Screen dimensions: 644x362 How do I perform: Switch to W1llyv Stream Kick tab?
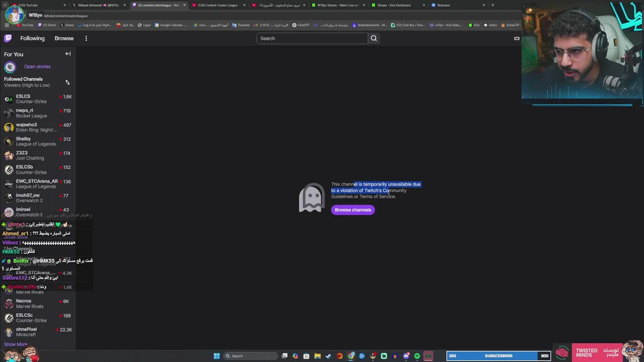(x=338, y=5)
